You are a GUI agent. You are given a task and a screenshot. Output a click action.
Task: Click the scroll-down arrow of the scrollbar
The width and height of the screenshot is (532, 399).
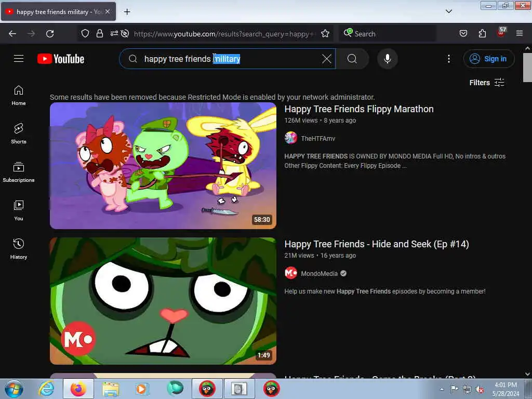tap(527, 374)
